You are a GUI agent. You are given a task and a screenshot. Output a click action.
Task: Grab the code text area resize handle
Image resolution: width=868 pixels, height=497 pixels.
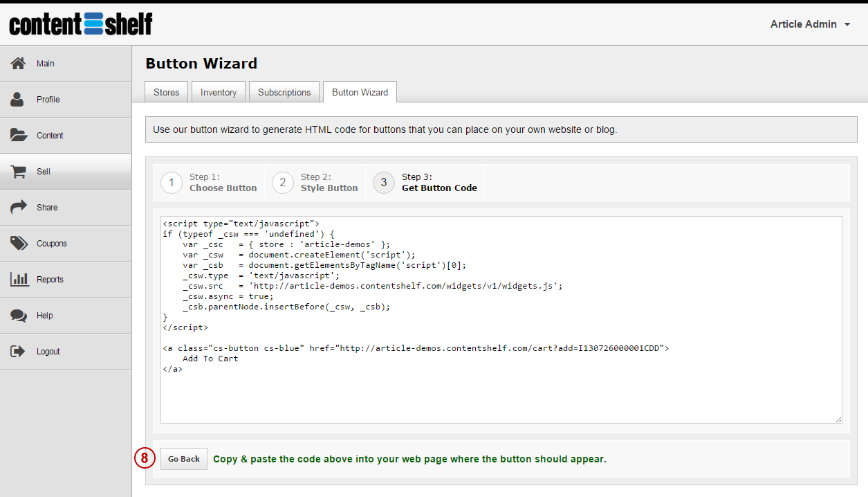pyautogui.click(x=838, y=419)
